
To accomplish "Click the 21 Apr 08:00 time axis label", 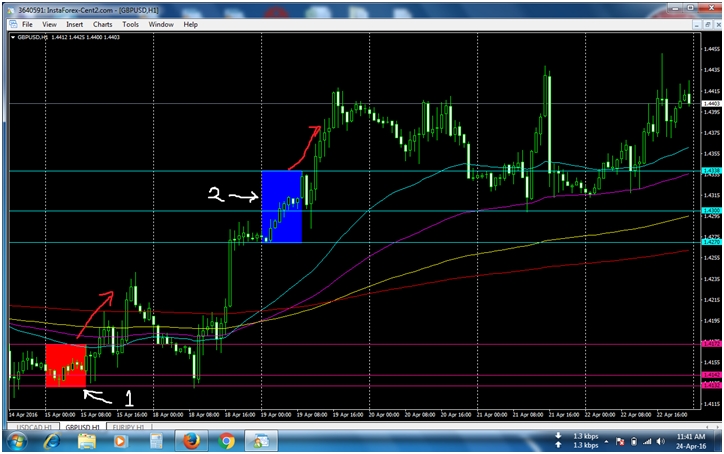I will click(528, 415).
